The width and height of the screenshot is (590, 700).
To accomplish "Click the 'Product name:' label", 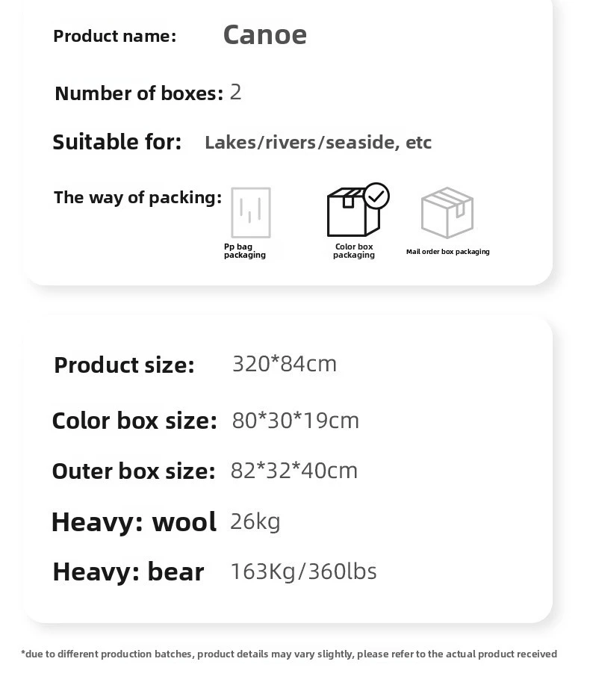I will [115, 36].
